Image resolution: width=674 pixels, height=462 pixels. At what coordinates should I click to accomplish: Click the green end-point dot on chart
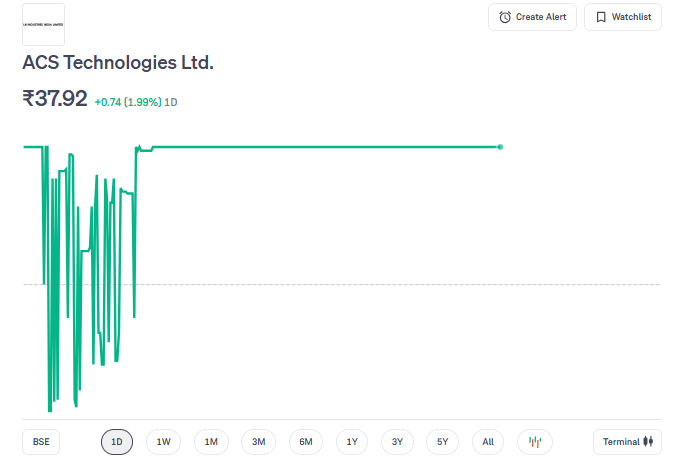point(500,147)
